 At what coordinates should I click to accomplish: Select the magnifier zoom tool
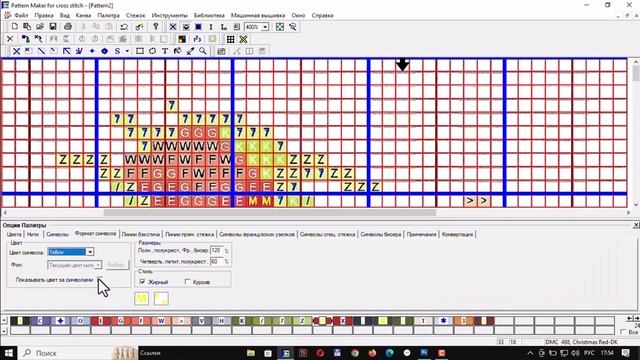coord(203,51)
